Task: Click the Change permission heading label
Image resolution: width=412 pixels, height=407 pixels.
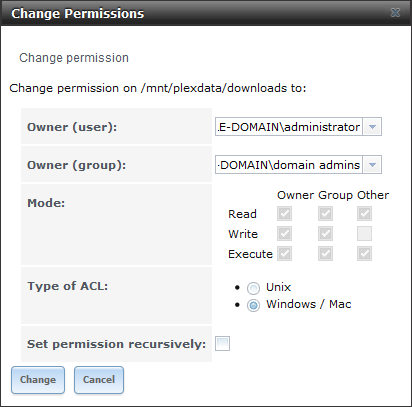Action: (x=74, y=58)
